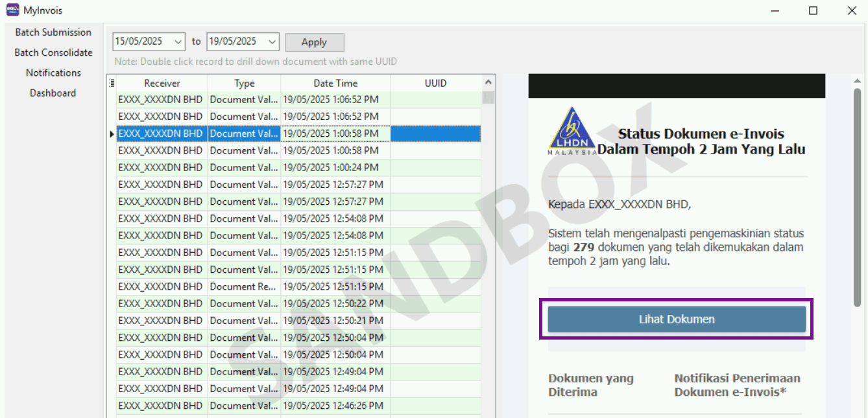
Task: Select the first row dated 19/05/2025 1:06:52 PM
Action: (298, 100)
